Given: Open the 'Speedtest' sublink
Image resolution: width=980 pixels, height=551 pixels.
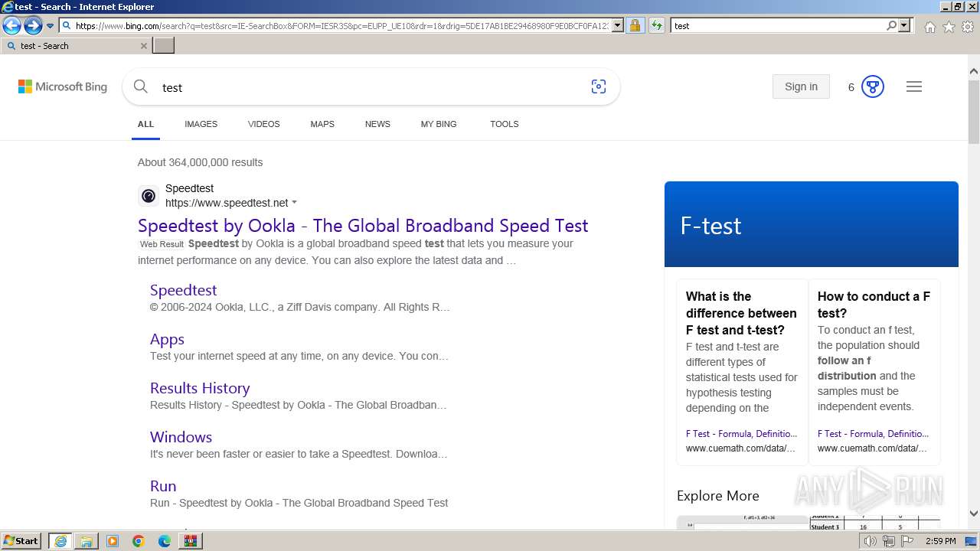Looking at the screenshot, I should [183, 290].
